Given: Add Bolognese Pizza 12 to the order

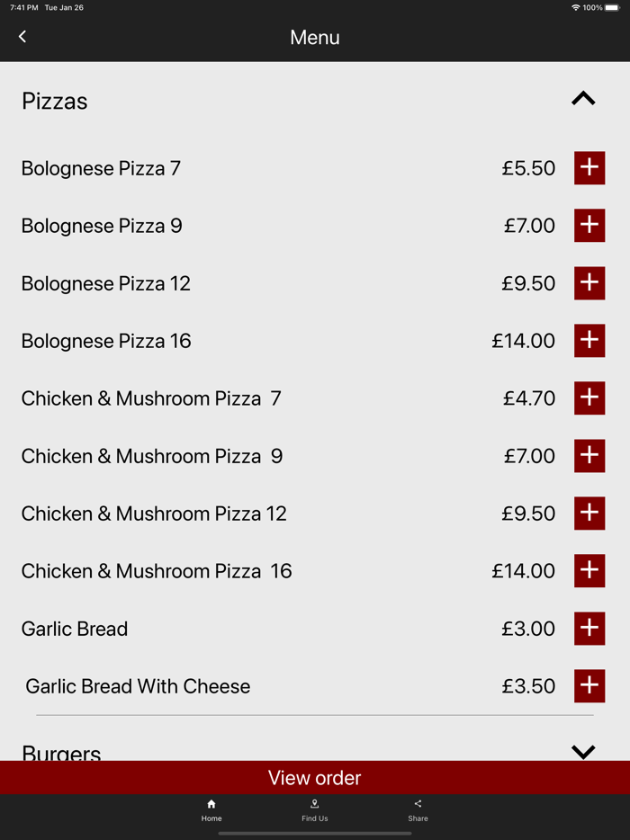Looking at the screenshot, I should coord(589,283).
